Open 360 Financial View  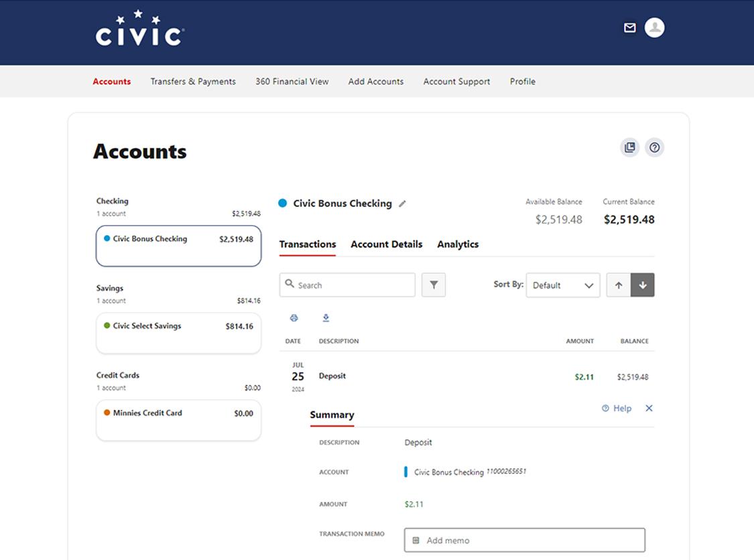(x=292, y=81)
